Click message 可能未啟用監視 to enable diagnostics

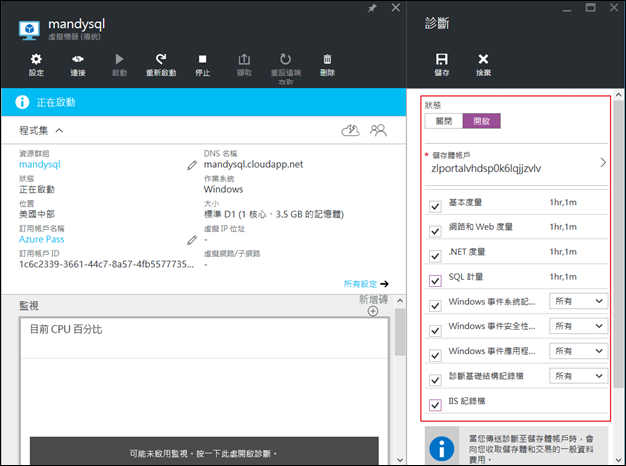(x=204, y=454)
